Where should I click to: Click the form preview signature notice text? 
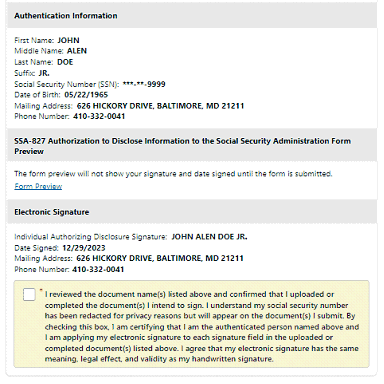pos(173,174)
